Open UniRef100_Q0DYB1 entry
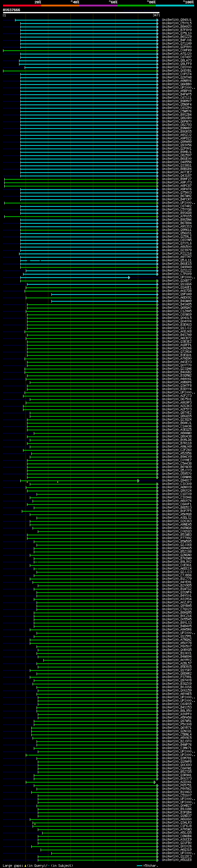The height and width of the screenshot is (868, 197). click(x=177, y=71)
